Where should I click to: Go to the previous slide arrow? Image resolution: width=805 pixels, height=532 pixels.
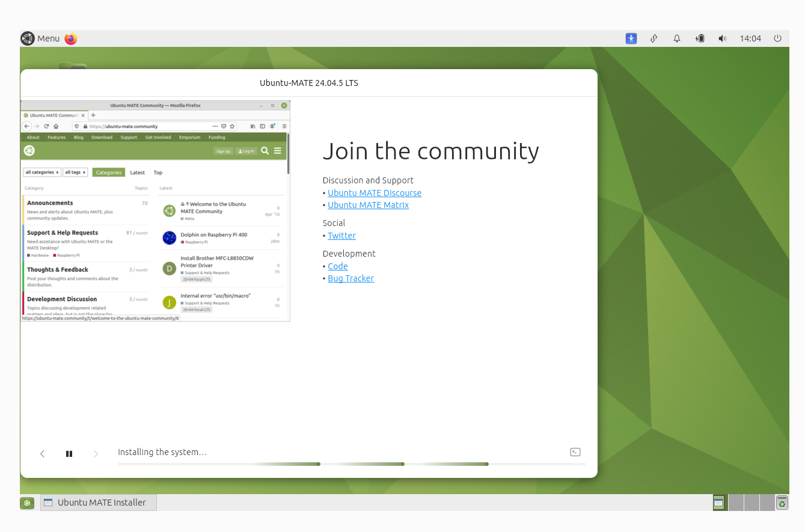42,454
